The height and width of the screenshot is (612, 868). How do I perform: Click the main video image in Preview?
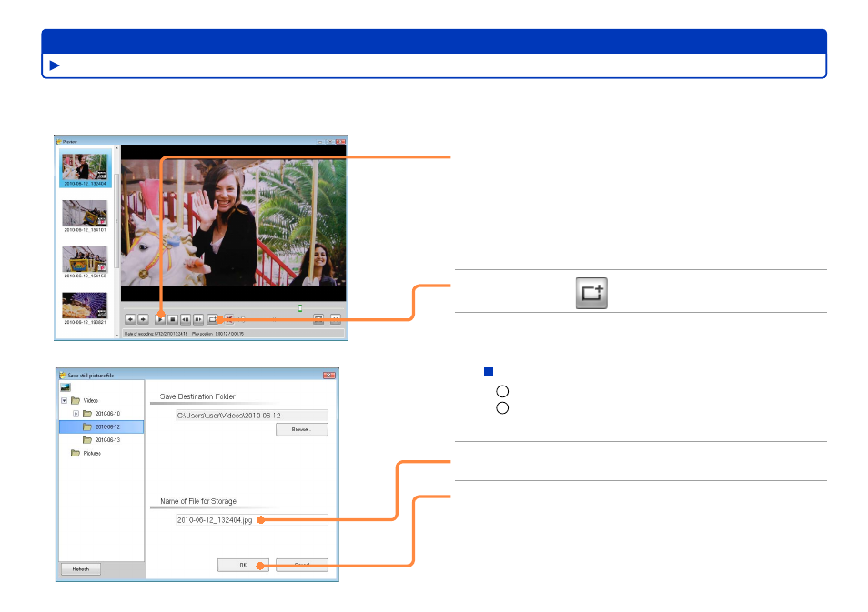coord(234,223)
